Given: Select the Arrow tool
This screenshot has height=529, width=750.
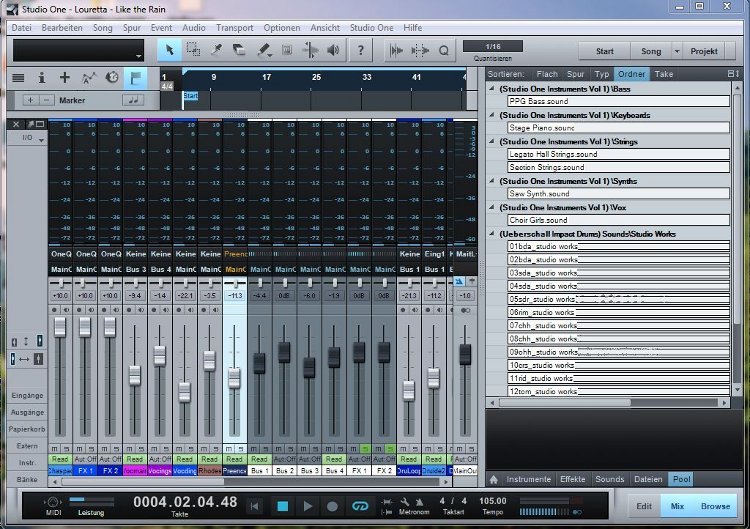Looking at the screenshot, I should [x=169, y=50].
